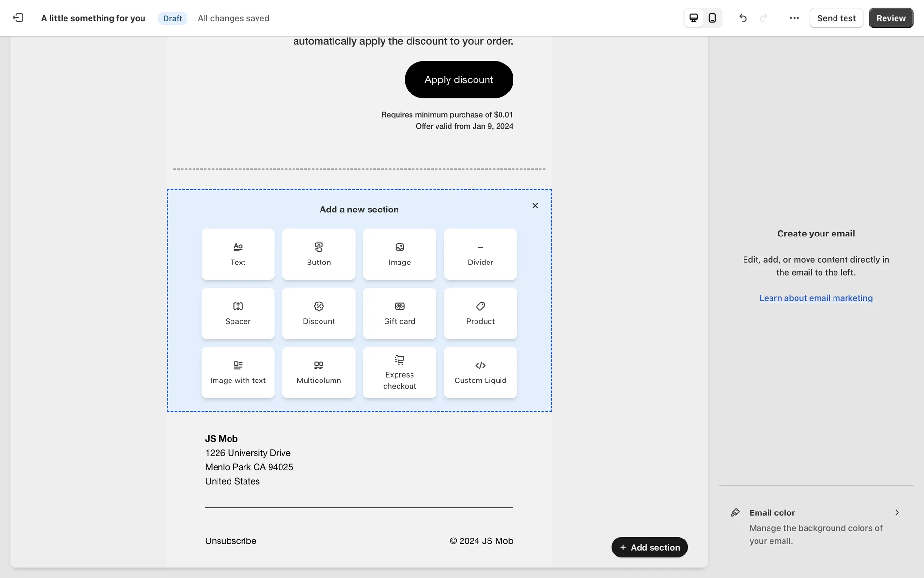Click the Send test button
Viewport: 924px width, 578px height.
[836, 18]
